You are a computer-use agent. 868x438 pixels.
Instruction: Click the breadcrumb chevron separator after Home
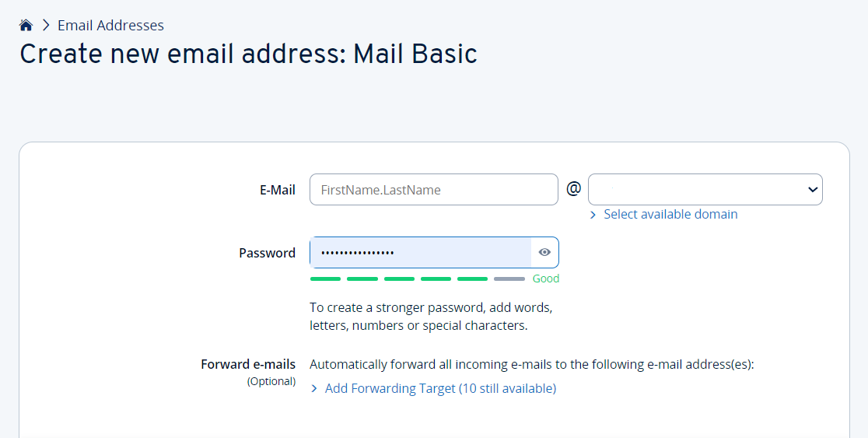coord(46,26)
